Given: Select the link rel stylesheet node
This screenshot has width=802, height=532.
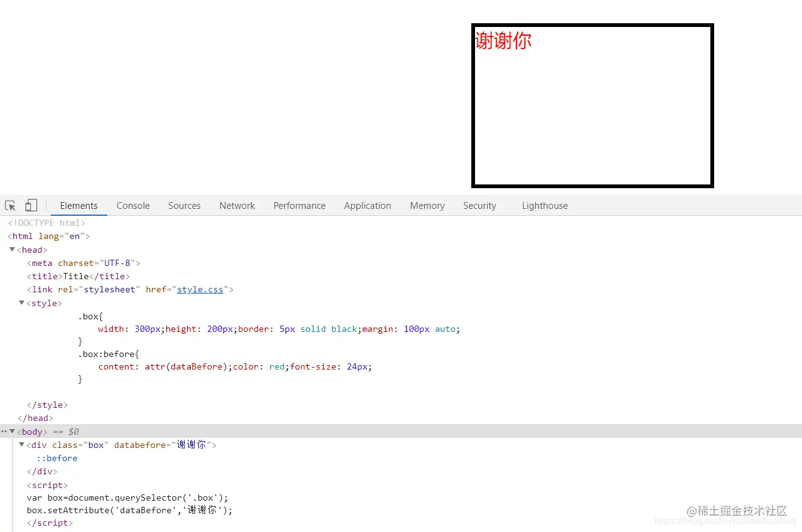Looking at the screenshot, I should tap(130, 289).
